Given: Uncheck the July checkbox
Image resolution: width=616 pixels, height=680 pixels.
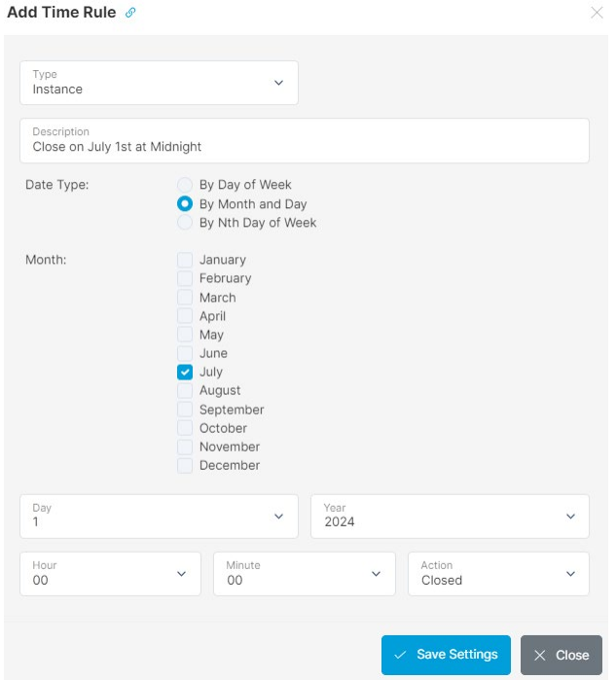Looking at the screenshot, I should [x=185, y=372].
